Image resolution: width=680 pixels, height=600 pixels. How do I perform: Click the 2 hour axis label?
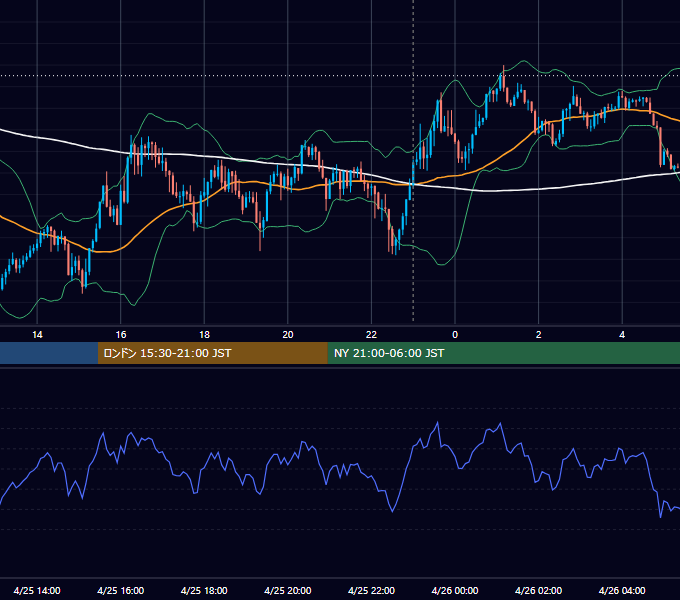coord(538,335)
